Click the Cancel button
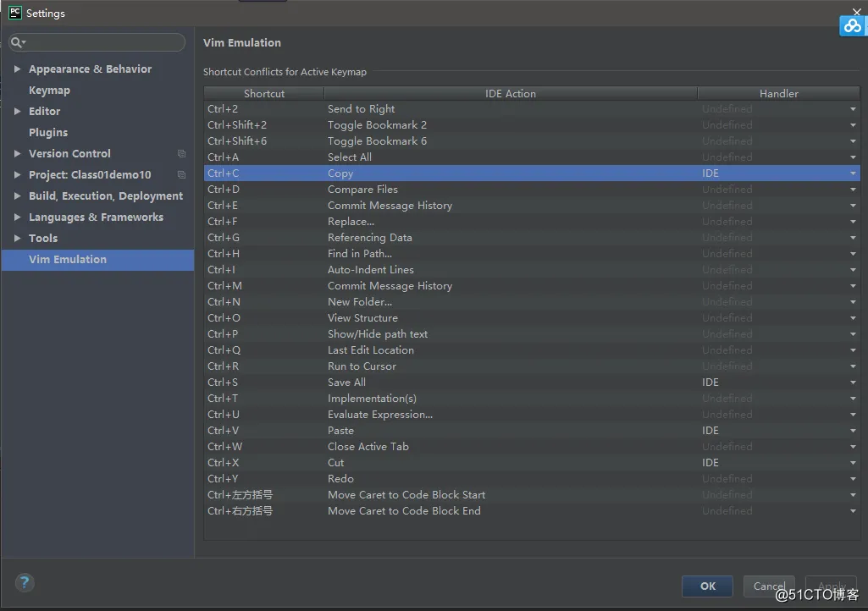 pos(768,586)
